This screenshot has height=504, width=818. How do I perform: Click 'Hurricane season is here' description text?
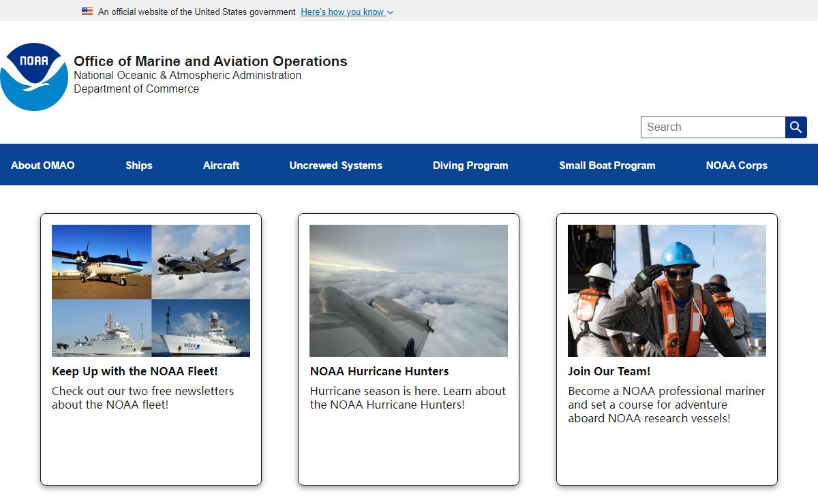point(408,398)
